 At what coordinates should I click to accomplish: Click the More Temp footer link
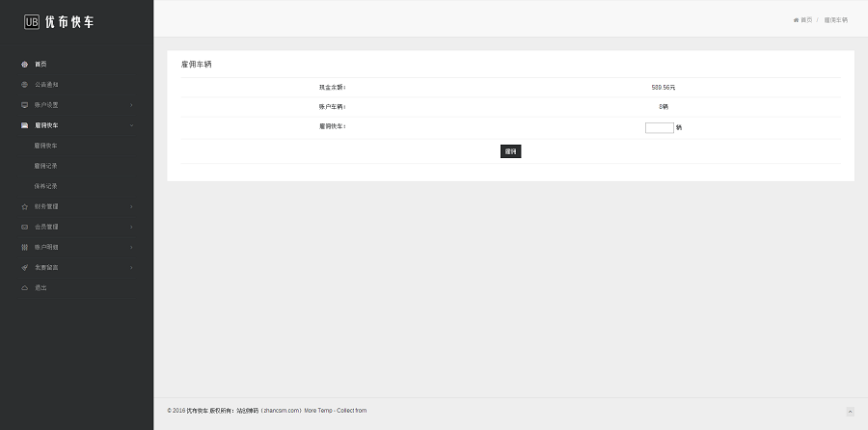318,411
